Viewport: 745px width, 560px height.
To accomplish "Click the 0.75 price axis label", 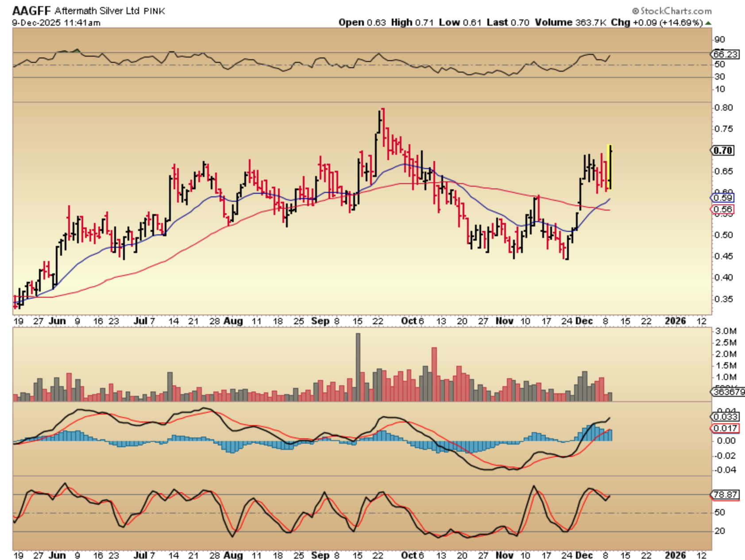I will [724, 129].
